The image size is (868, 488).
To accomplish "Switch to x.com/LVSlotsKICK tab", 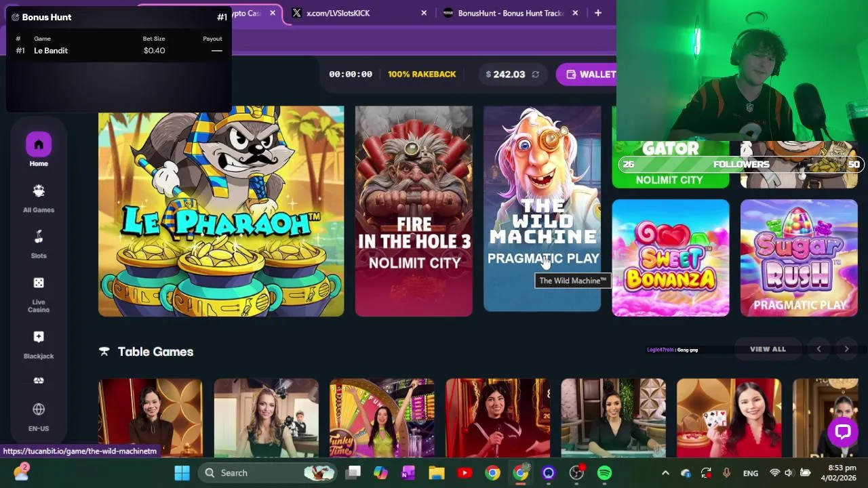I will pyautogui.click(x=360, y=13).
